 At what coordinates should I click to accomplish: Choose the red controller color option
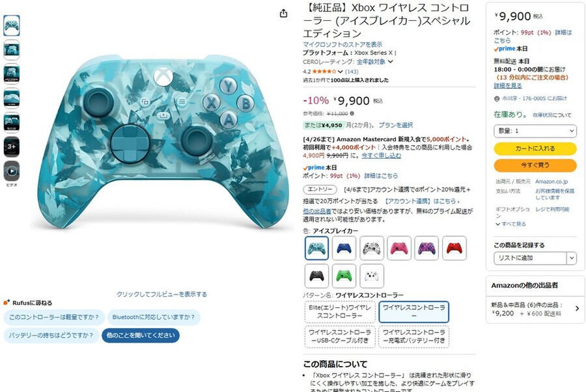(454, 248)
